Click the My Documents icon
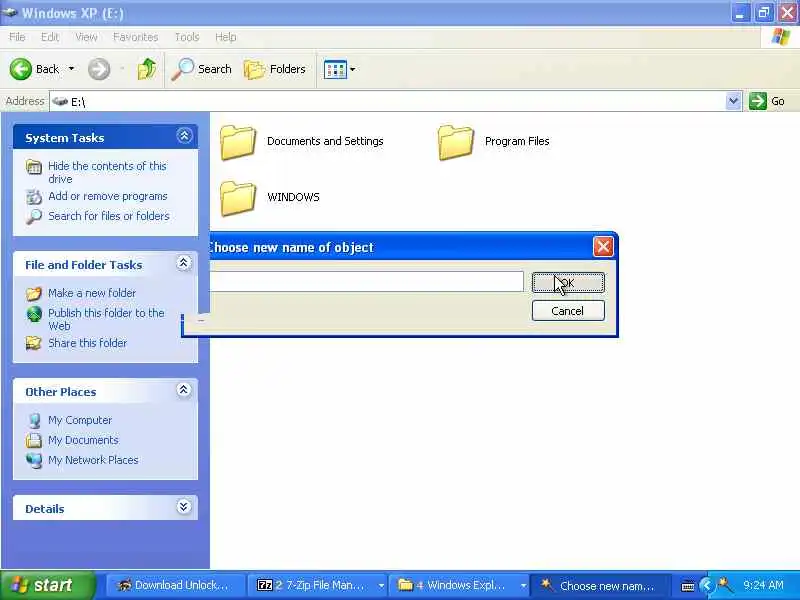Viewport: 800px width, 600px height. coord(34,440)
